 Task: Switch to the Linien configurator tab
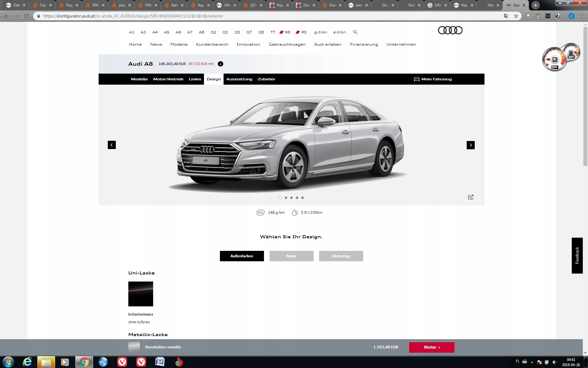point(195,79)
